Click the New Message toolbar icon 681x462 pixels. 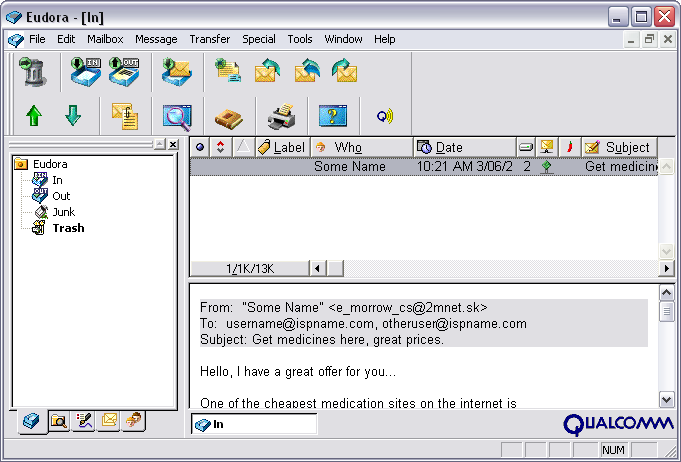click(x=228, y=72)
